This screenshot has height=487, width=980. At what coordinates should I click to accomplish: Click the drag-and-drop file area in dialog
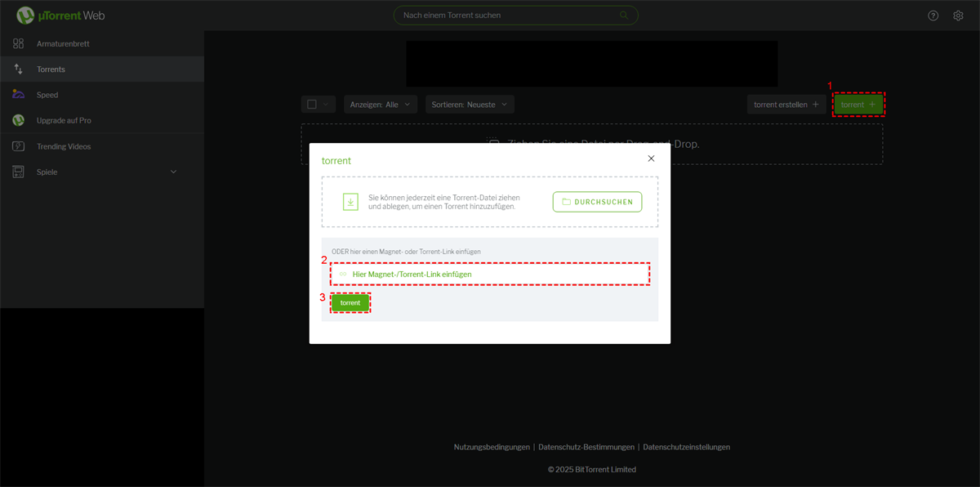[490, 202]
